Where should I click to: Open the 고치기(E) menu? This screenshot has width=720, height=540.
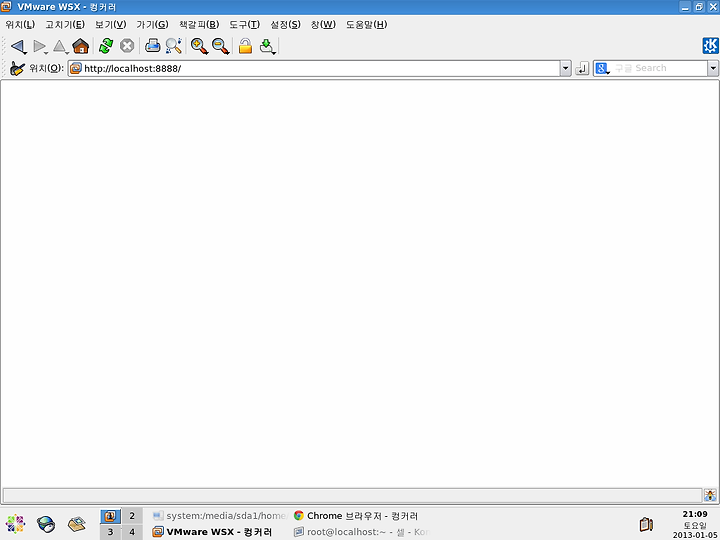click(x=65, y=25)
